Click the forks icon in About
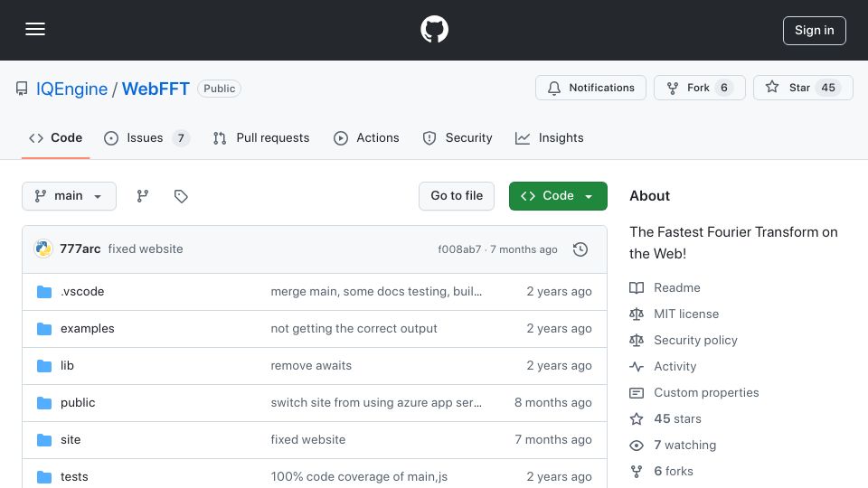Viewport: 868px width, 488px height. pos(637,472)
